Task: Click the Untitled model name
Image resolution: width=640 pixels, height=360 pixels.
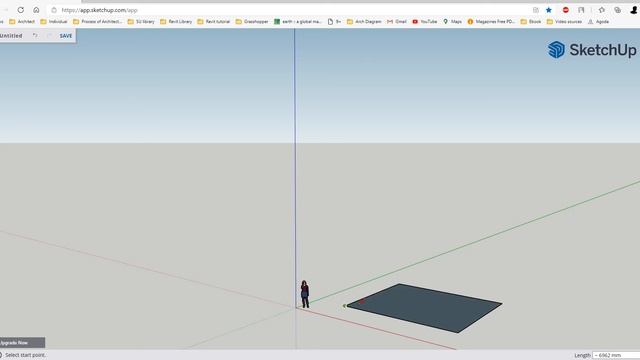Action: [x=11, y=36]
